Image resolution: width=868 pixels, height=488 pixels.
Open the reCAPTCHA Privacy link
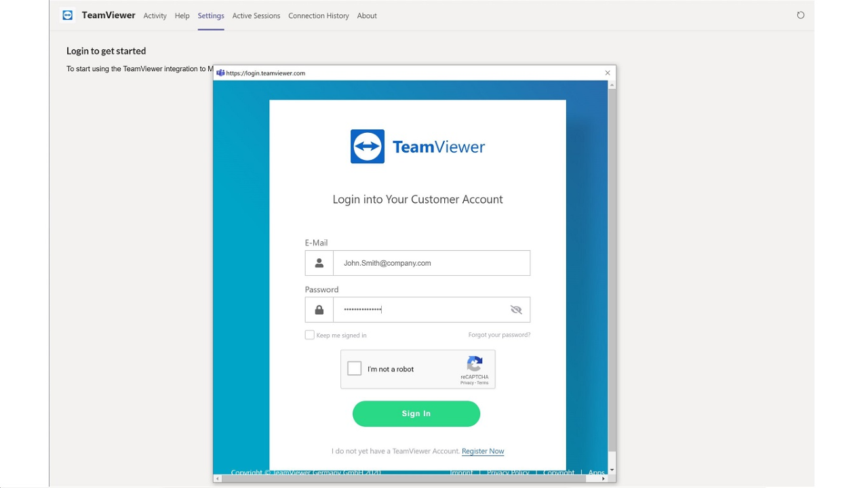pyautogui.click(x=467, y=383)
